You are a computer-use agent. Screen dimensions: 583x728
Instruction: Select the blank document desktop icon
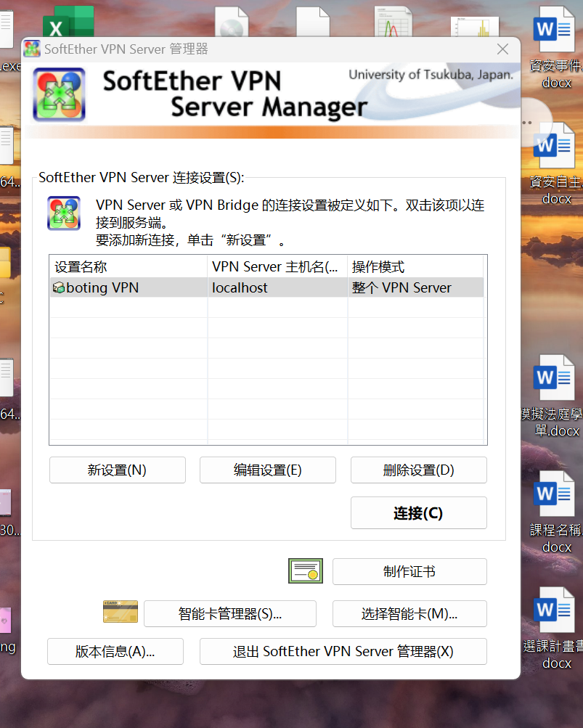click(x=313, y=22)
